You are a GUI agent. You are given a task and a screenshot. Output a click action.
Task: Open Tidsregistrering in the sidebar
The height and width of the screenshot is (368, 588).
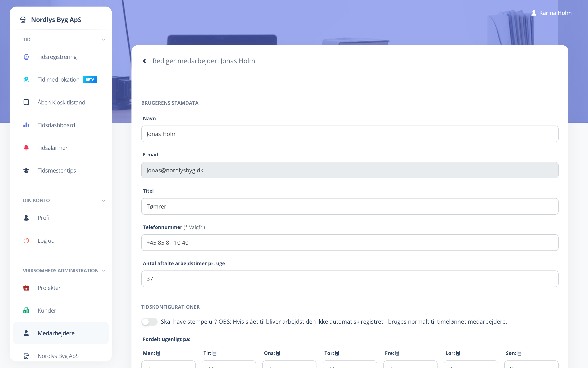tap(61, 57)
